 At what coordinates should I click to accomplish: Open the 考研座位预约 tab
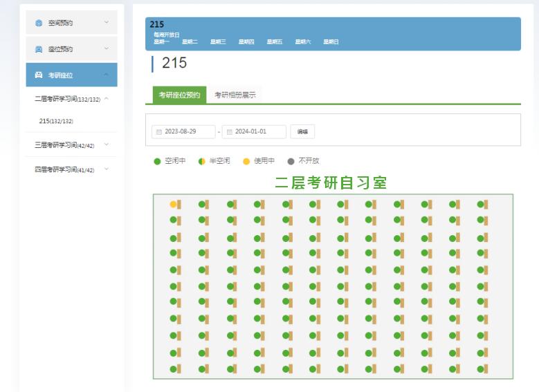pyautogui.click(x=179, y=95)
